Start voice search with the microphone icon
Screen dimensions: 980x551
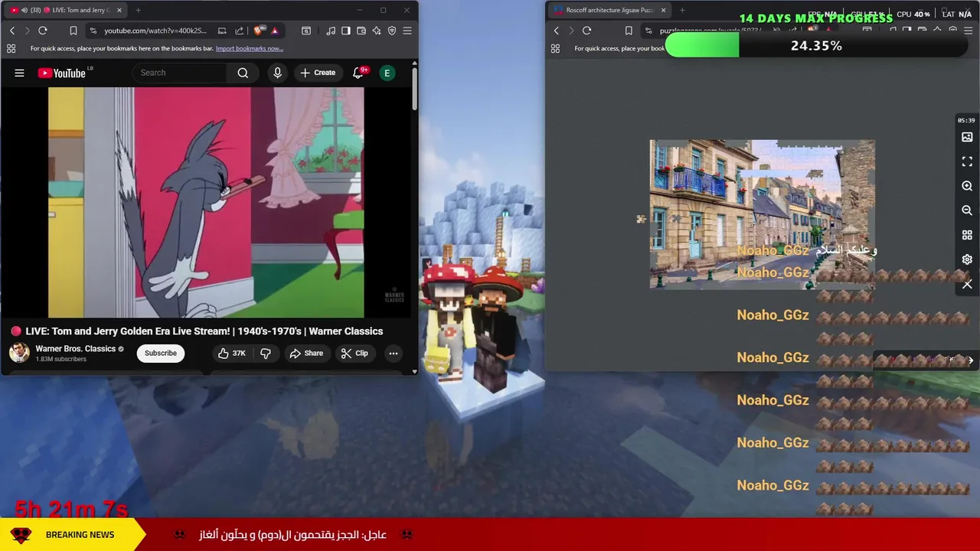[277, 73]
